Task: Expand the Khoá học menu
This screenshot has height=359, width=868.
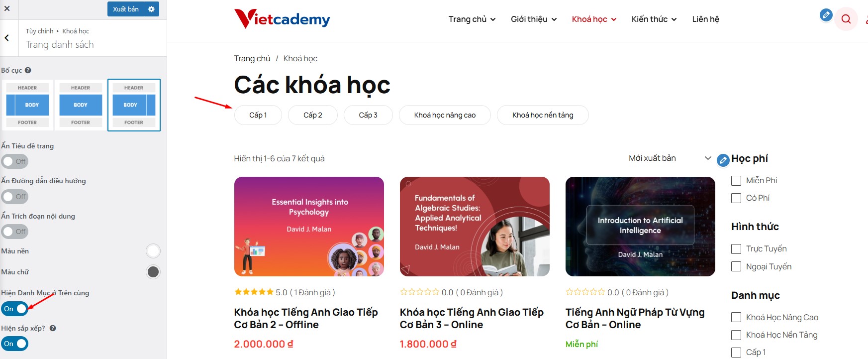Action: 594,19
